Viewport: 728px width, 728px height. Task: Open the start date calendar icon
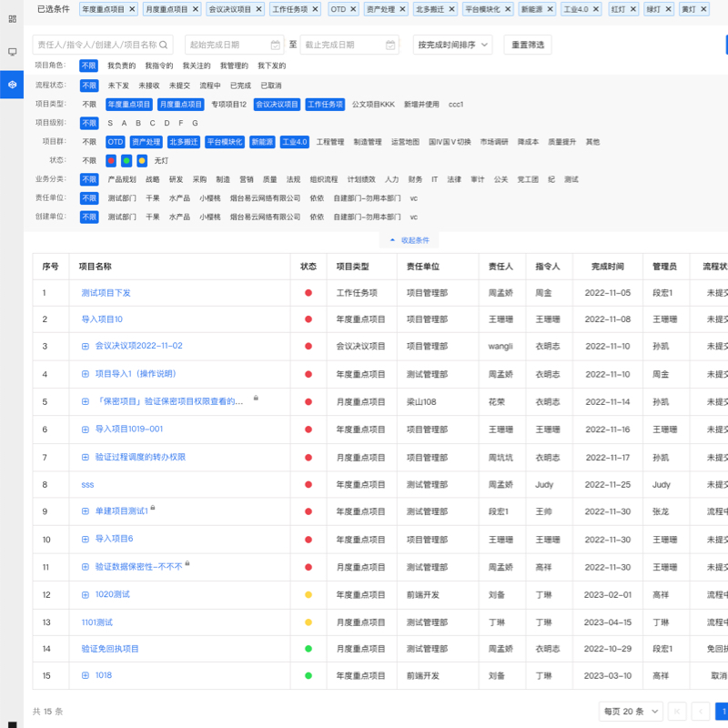click(276, 45)
